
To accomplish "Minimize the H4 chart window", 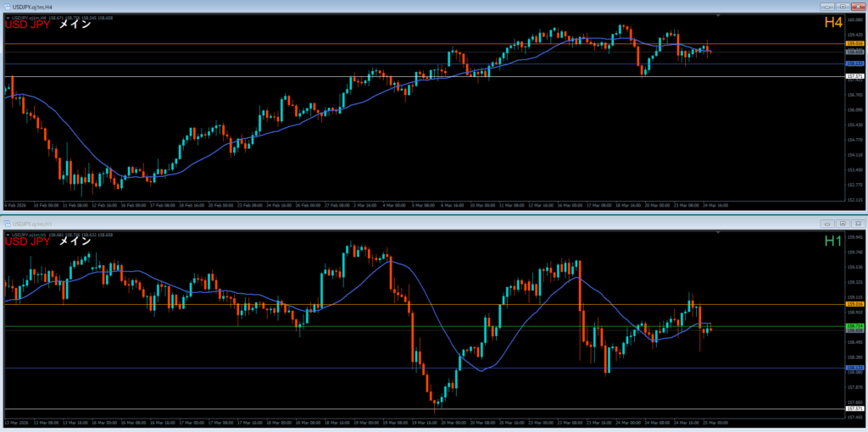I will click(826, 6).
